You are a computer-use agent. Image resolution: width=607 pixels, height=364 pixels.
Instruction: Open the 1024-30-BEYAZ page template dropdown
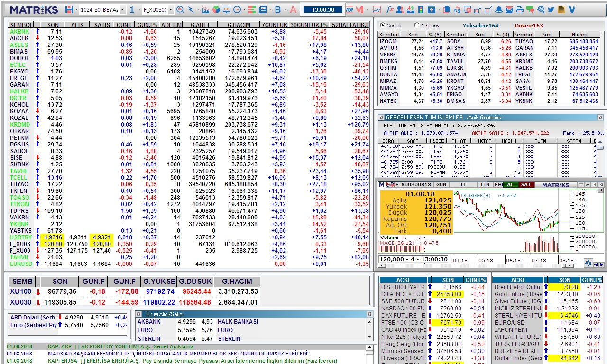[123, 9]
